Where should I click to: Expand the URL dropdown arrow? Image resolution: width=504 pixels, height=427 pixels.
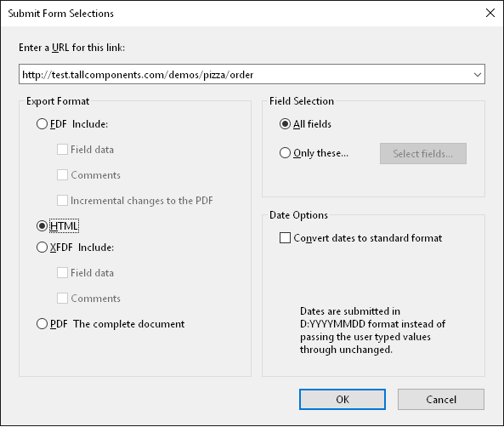click(478, 75)
